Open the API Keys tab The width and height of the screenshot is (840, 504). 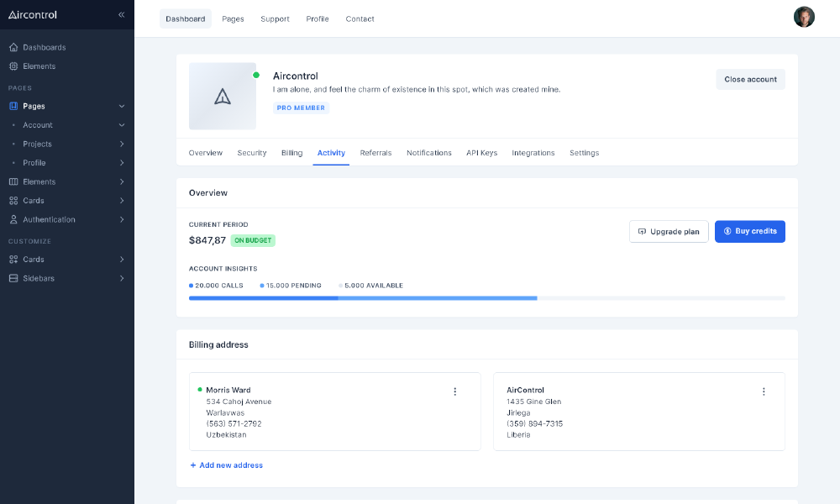(x=481, y=153)
